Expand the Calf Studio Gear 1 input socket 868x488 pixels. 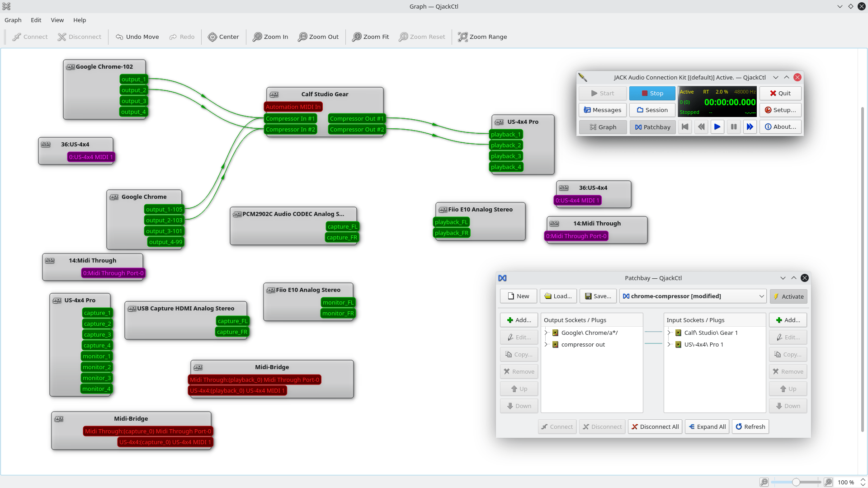[670, 333]
